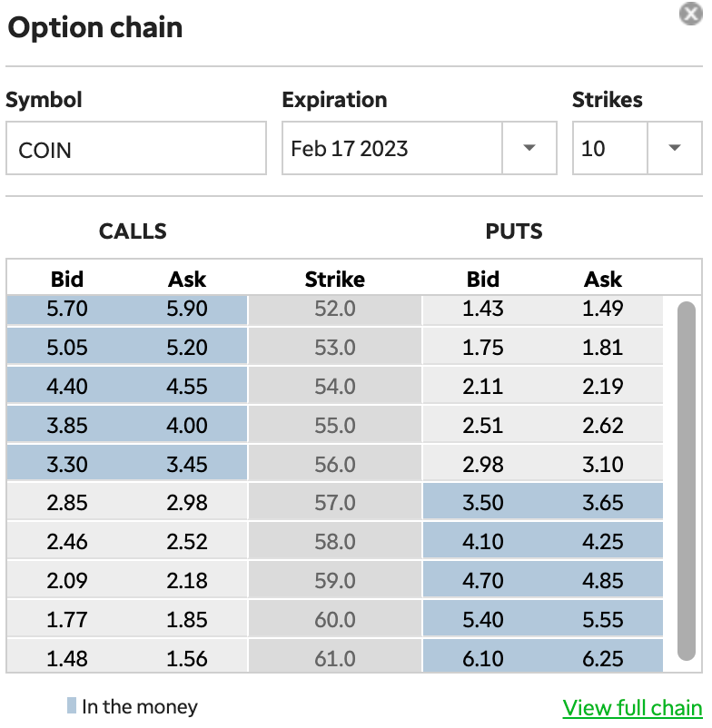This screenshot has width=712, height=728.
Task: Select the 5.70 call bid at strike 52.0
Action: coord(67,309)
